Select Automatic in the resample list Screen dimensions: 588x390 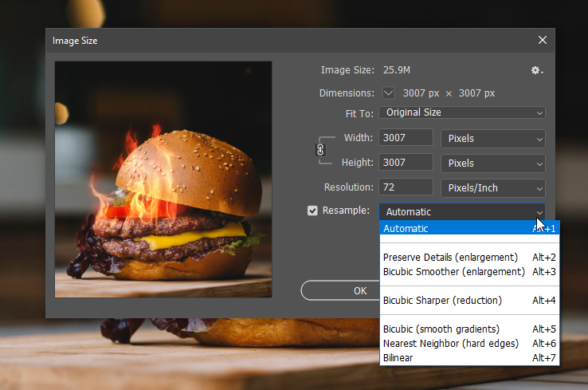click(469, 229)
